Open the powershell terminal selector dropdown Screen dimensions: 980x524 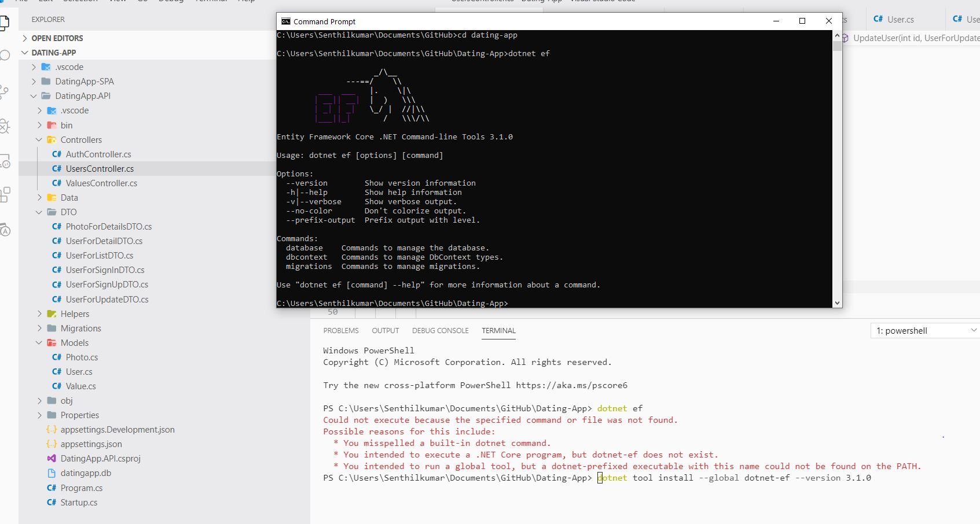(x=924, y=331)
